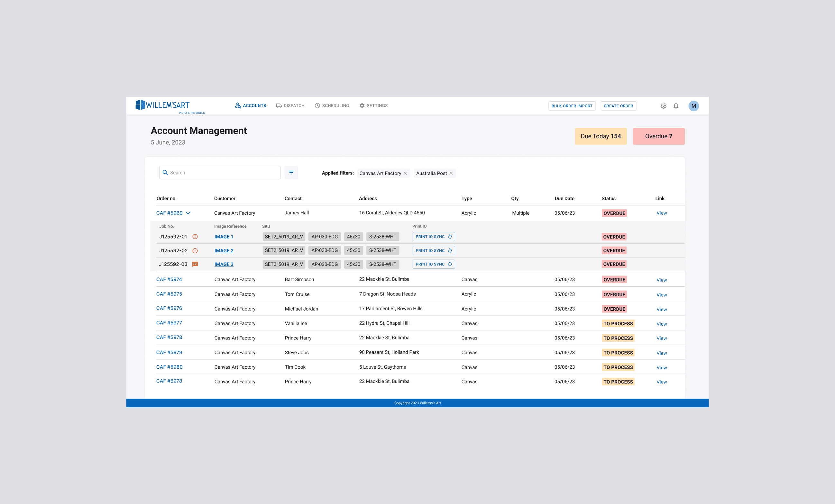The image size is (835, 504).
Task: Open order CAF #5980 link
Action: [x=169, y=367]
